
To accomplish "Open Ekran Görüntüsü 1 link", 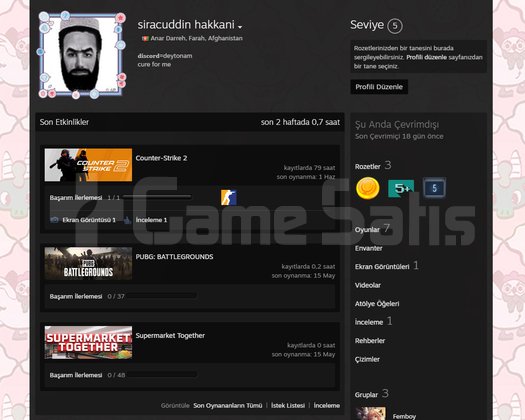I will (x=89, y=220).
